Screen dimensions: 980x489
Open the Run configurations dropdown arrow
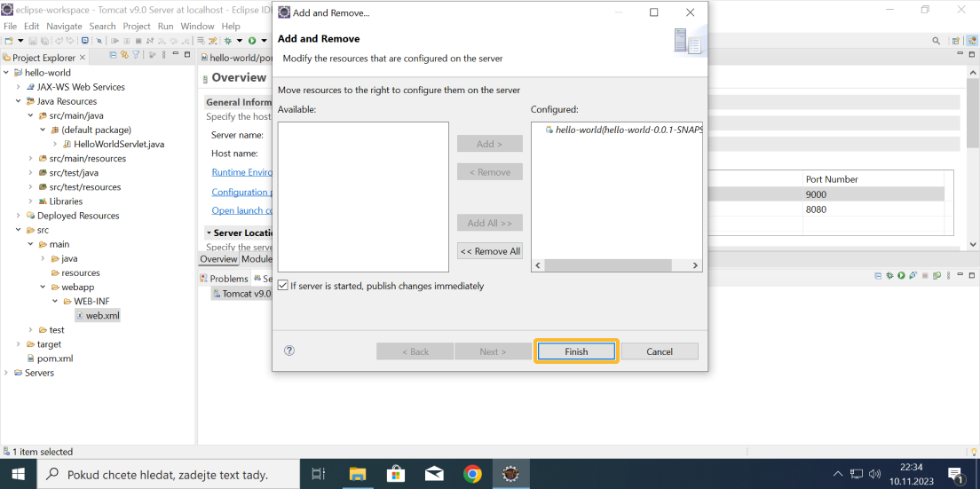point(264,41)
